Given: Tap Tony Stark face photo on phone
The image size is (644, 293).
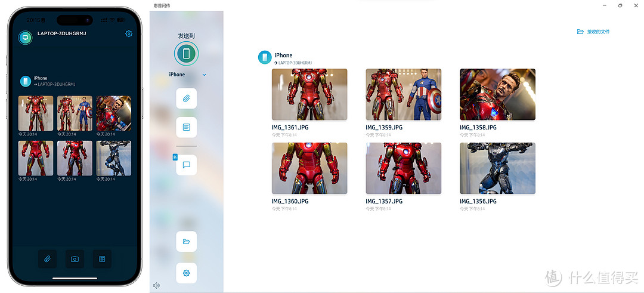Looking at the screenshot, I should tap(114, 113).
